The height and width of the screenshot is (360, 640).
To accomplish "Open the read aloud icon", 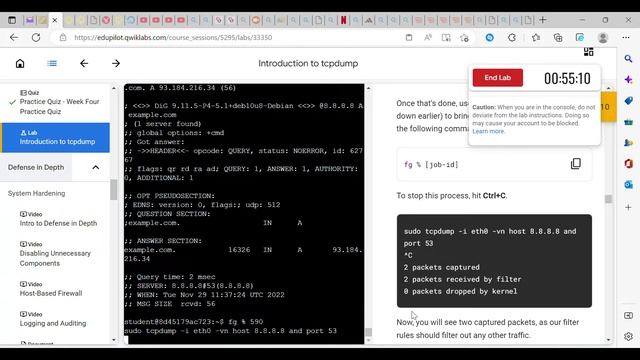I will [x=428, y=38].
